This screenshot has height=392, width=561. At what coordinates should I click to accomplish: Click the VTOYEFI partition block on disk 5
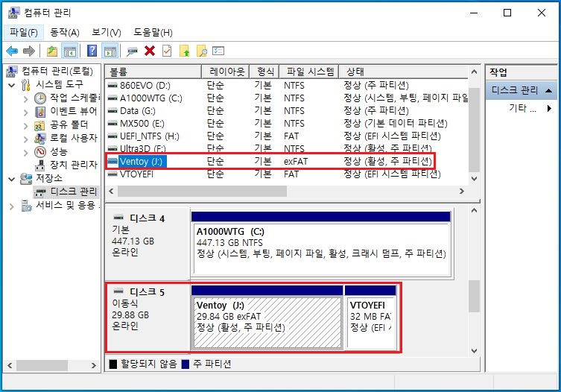coord(371,322)
